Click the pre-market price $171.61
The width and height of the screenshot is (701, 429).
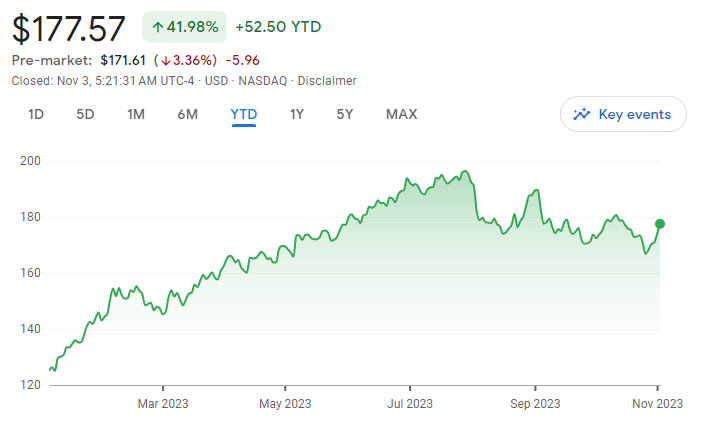coord(124,60)
